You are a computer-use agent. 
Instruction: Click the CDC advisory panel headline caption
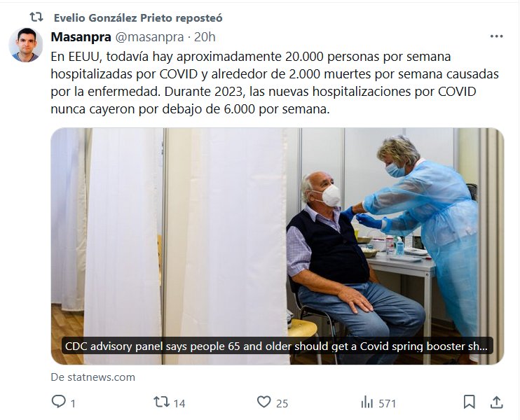click(x=278, y=346)
